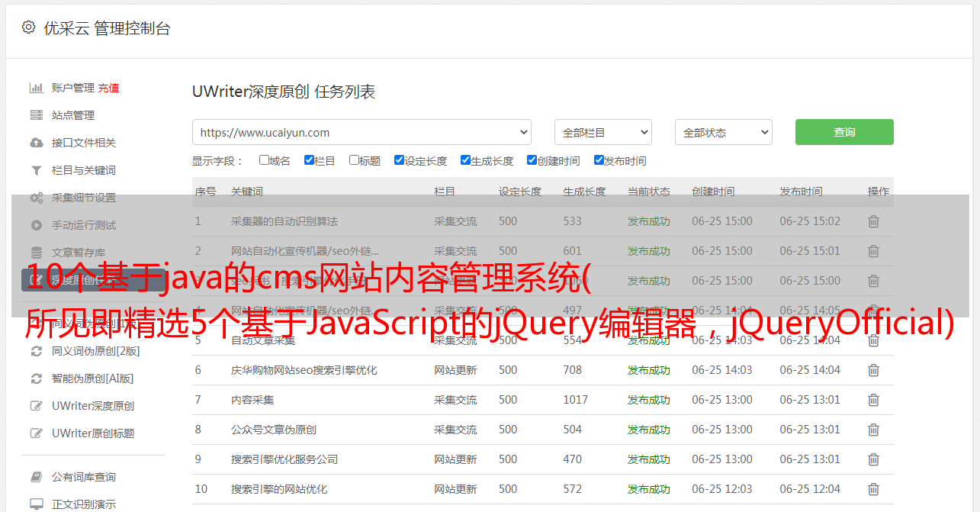
Task: Delete the 公众号文章伪原创 task
Action: point(873,430)
